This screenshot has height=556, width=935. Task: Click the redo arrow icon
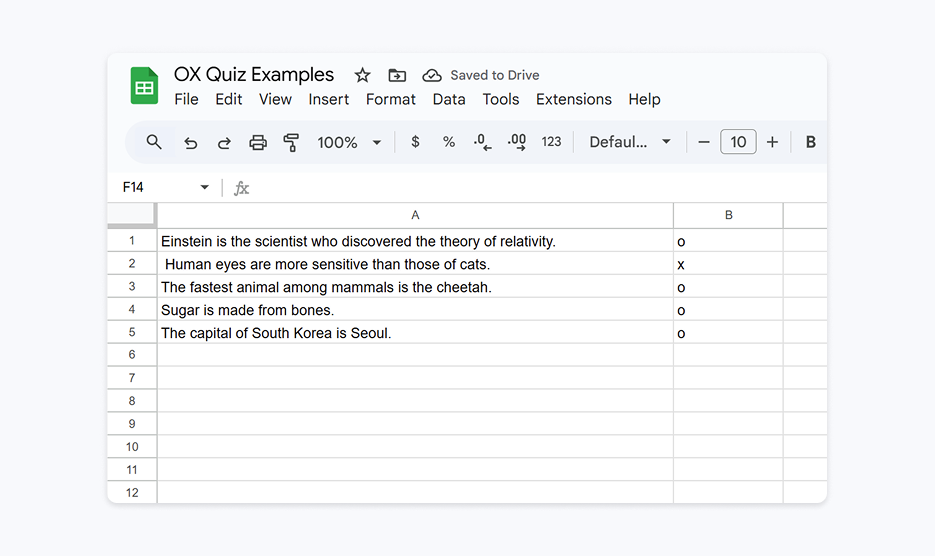(224, 142)
